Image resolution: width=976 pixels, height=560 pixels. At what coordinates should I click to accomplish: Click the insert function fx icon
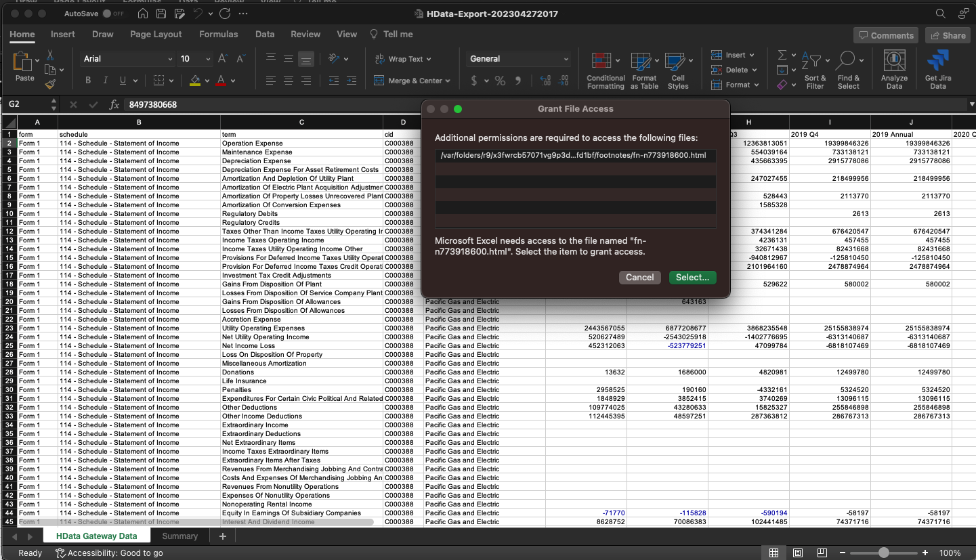[x=114, y=105]
